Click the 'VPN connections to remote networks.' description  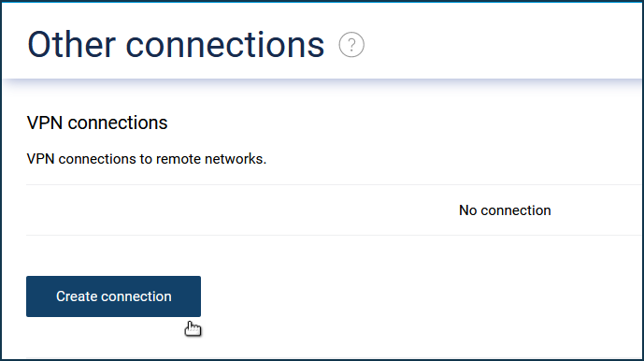pyautogui.click(x=146, y=159)
